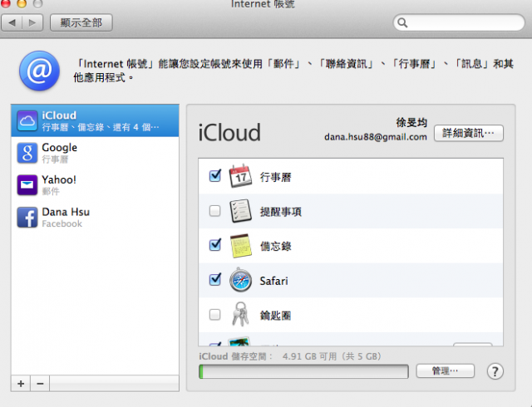Click the 管理 manage storage button
Image resolution: width=532 pixels, height=407 pixels.
(x=446, y=370)
